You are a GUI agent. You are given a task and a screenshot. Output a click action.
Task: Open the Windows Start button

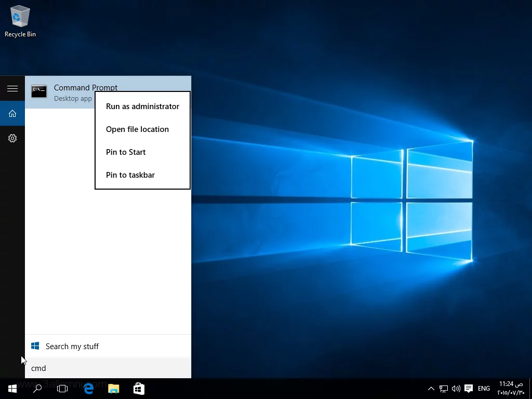tap(12, 389)
